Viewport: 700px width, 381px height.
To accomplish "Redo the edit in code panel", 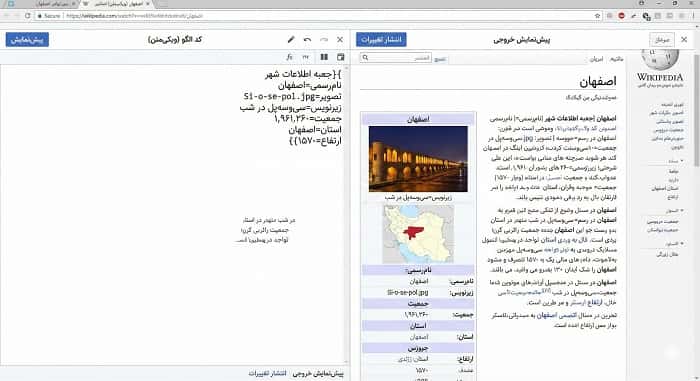I will tap(324, 40).
